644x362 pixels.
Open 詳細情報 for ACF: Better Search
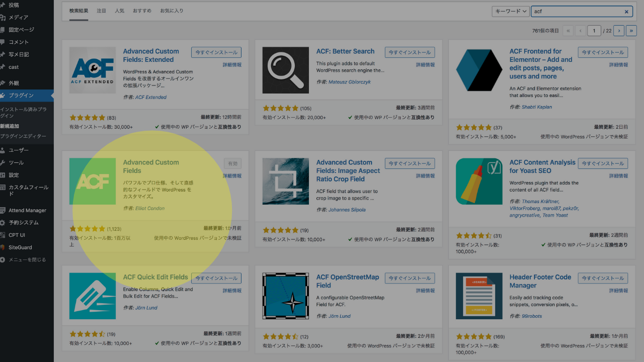425,65
